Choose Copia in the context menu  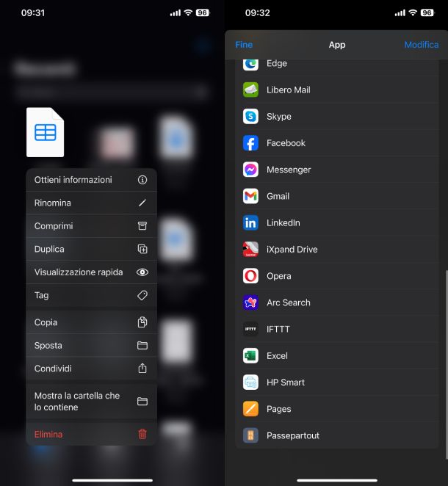(92, 322)
